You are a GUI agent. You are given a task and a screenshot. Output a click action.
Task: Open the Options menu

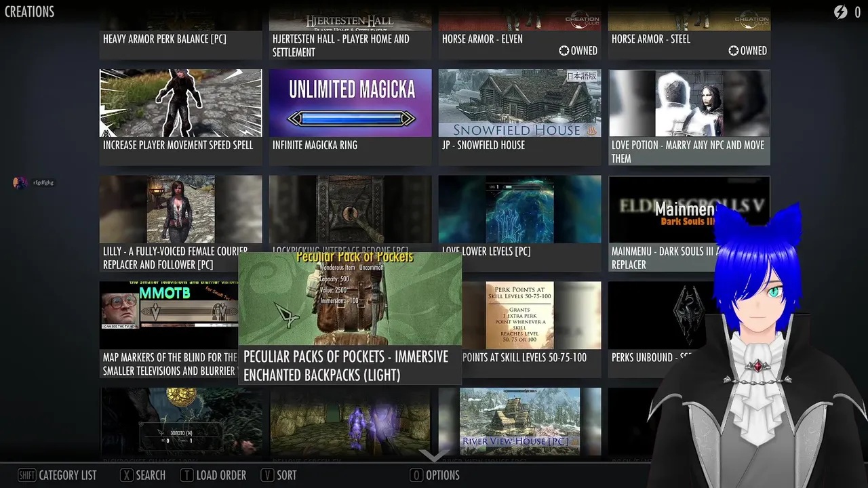(x=435, y=475)
